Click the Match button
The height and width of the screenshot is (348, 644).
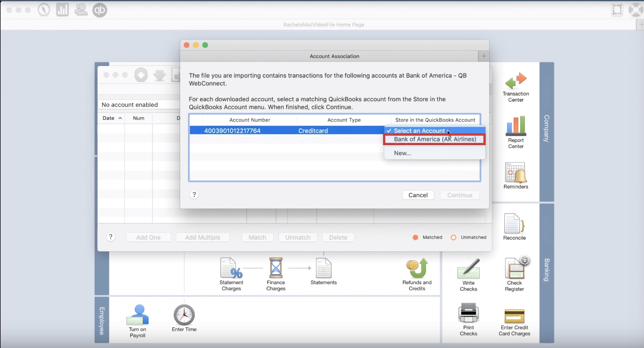(x=257, y=237)
